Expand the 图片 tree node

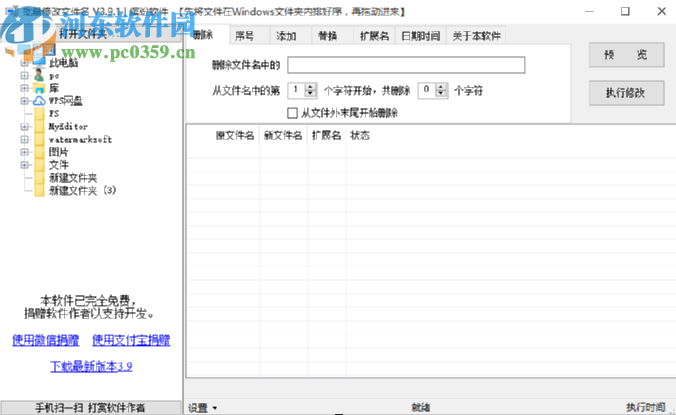25,152
